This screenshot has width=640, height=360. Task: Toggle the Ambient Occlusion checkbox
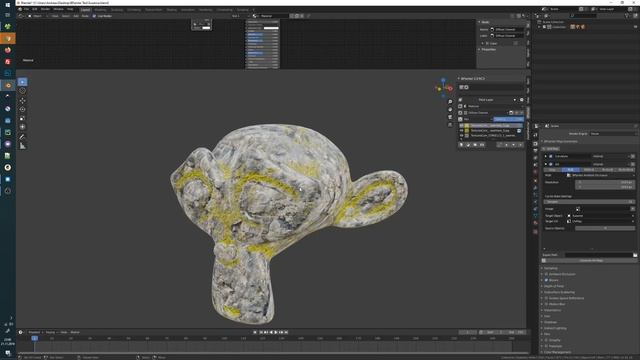click(x=546, y=274)
